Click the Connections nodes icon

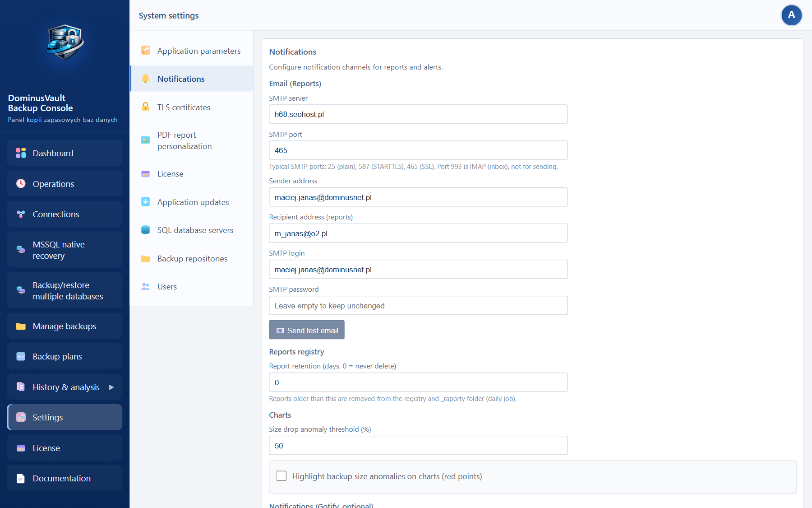tap(21, 214)
